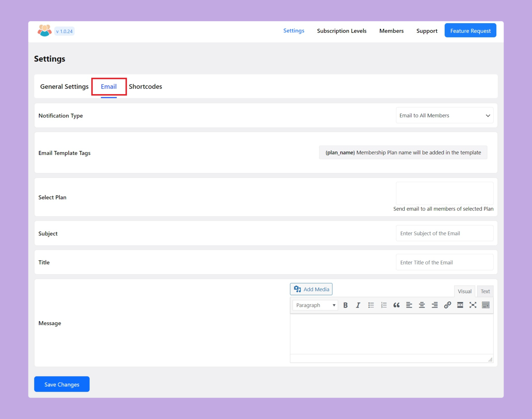Insert a bulleted list
532x419 pixels.
pyautogui.click(x=371, y=305)
